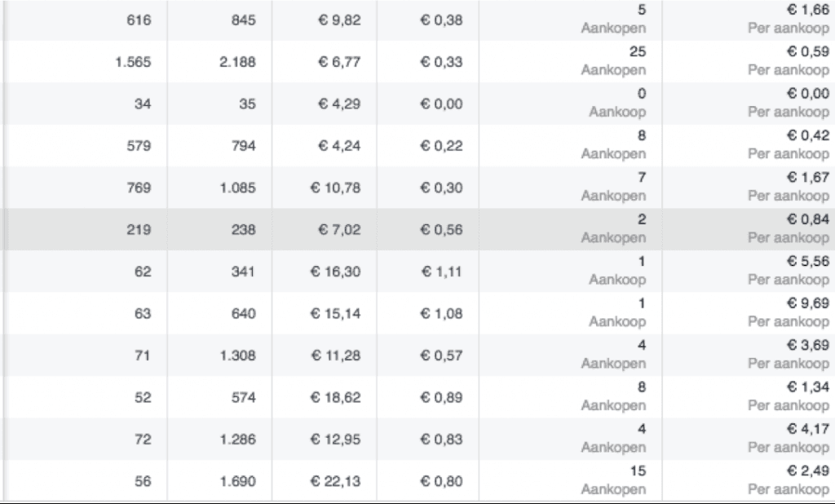The height and width of the screenshot is (504, 835).
Task: Select the cell with value 579
Action: pos(140,146)
